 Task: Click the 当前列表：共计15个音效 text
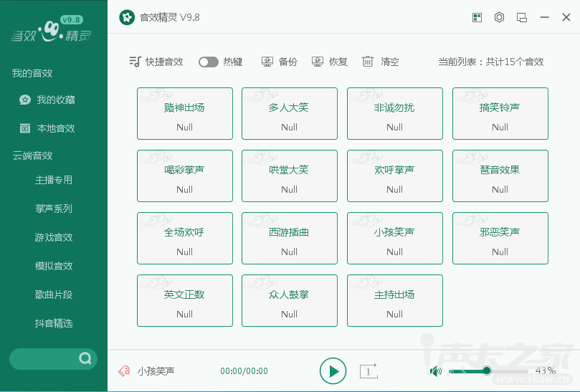pos(491,62)
